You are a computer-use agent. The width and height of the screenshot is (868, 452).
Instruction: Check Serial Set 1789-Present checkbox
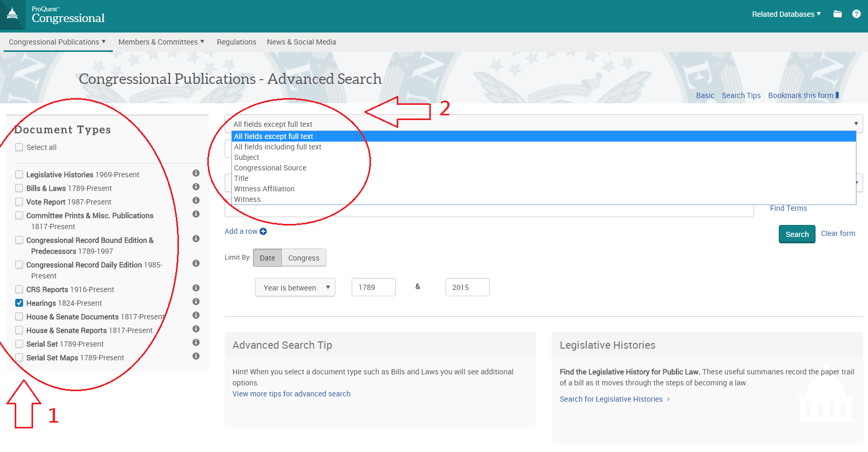click(x=19, y=344)
